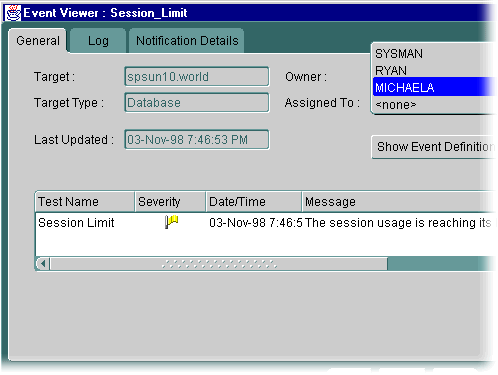498x375 pixels.
Task: Click the 03-Nov-98 7:46:5 date cell
Action: tap(256, 223)
